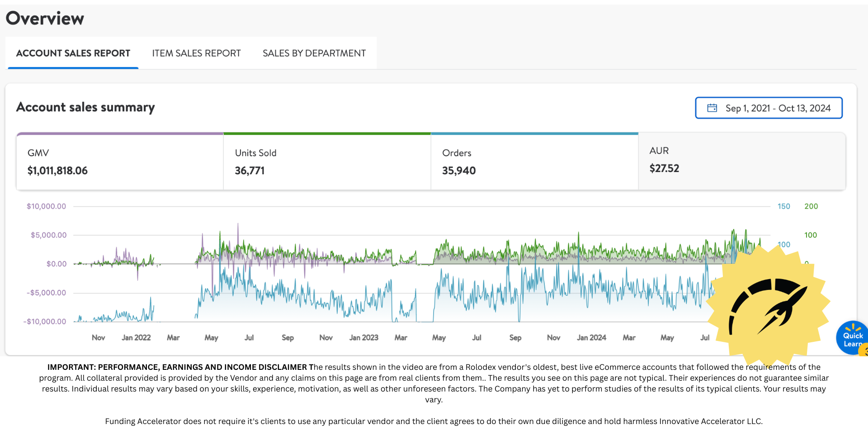Toggle the Orders metric card
Viewport: 868px width, 443px height.
pyautogui.click(x=534, y=162)
